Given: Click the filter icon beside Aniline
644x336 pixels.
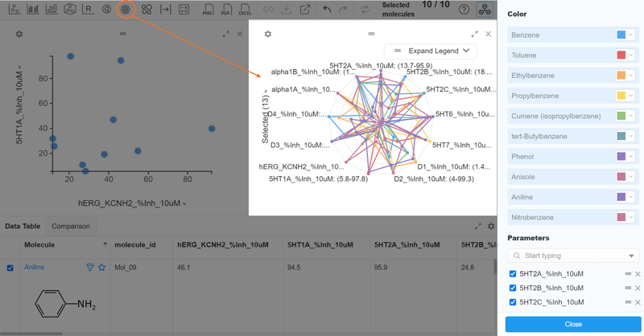Looking at the screenshot, I should pyautogui.click(x=90, y=268).
